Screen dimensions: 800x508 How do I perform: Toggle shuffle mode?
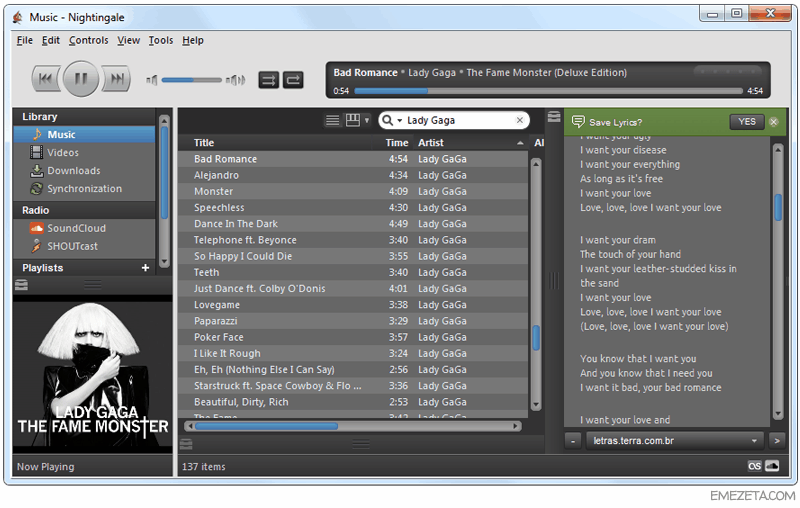click(269, 80)
